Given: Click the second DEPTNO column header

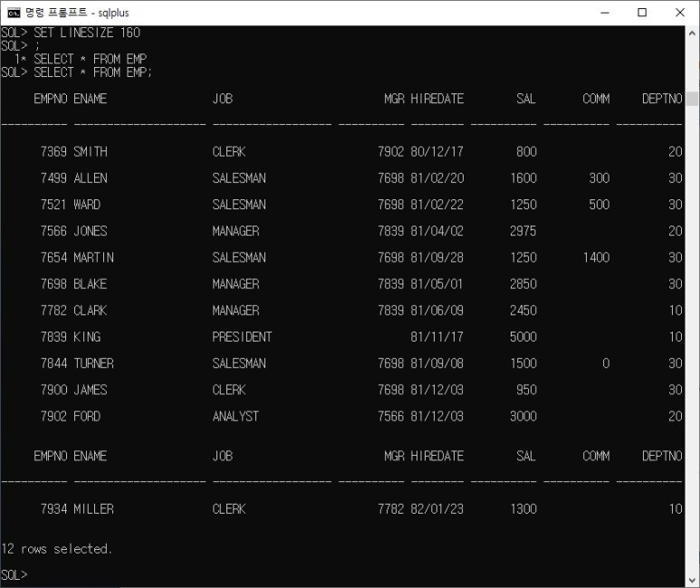Looking at the screenshot, I should coord(662,457).
